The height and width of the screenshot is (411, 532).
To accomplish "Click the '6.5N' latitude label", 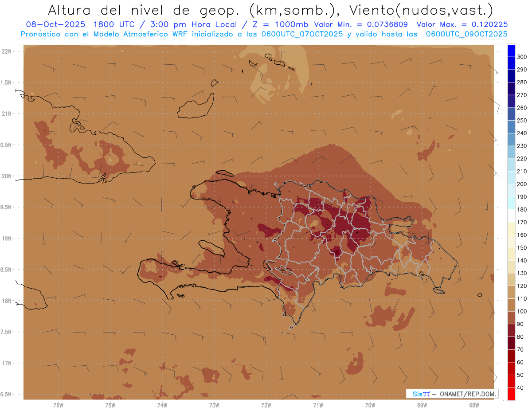I will (6, 394).
